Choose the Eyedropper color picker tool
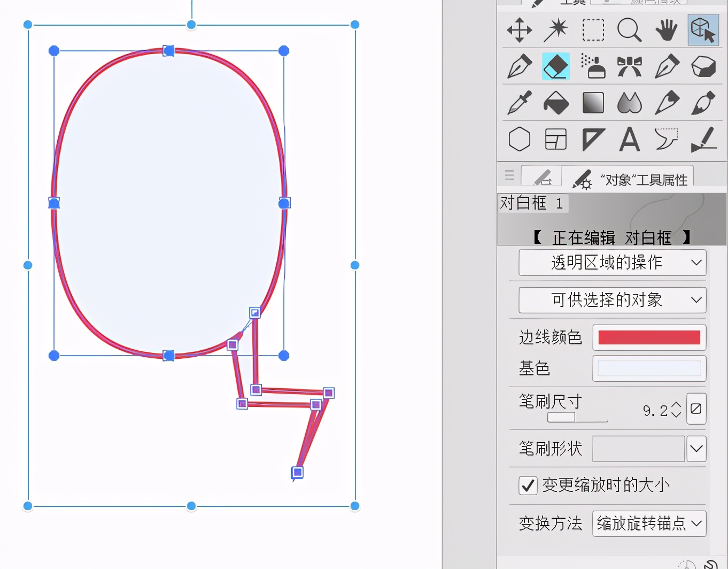The height and width of the screenshot is (569, 728). pyautogui.click(x=519, y=103)
